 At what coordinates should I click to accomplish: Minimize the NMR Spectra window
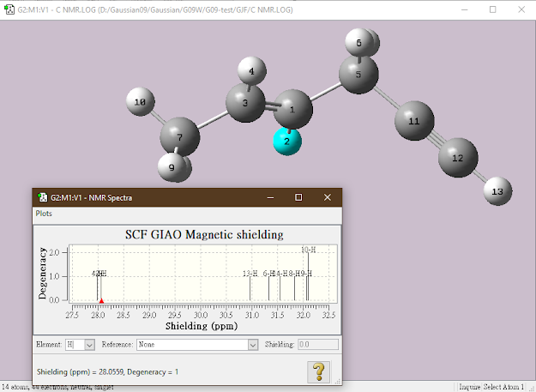click(x=270, y=197)
